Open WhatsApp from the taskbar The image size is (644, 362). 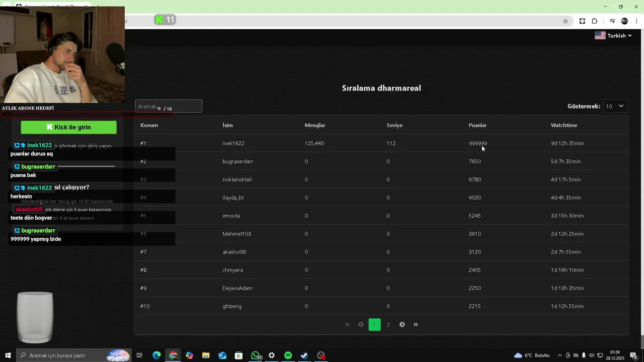[256, 355]
